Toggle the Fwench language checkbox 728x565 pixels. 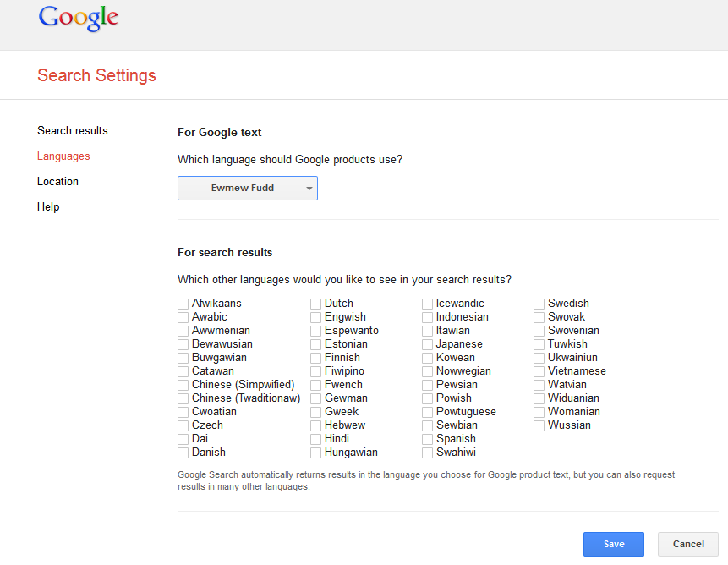(x=316, y=385)
